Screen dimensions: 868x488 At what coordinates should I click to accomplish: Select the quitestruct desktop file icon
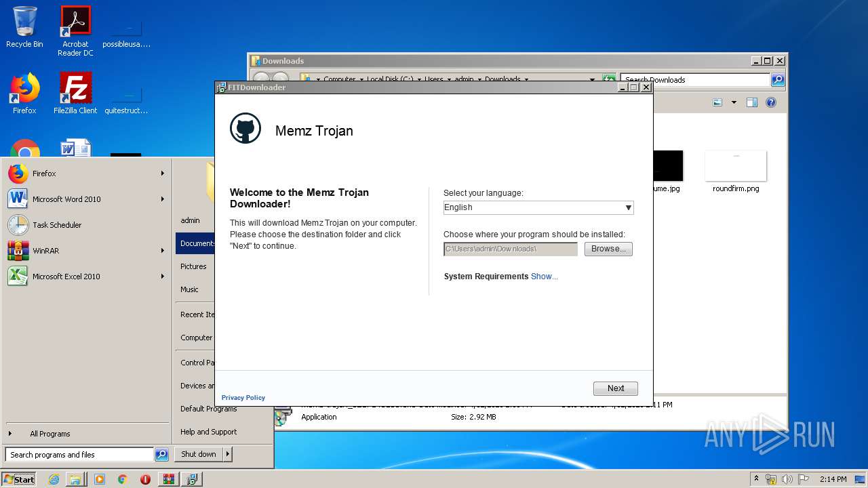click(x=126, y=98)
